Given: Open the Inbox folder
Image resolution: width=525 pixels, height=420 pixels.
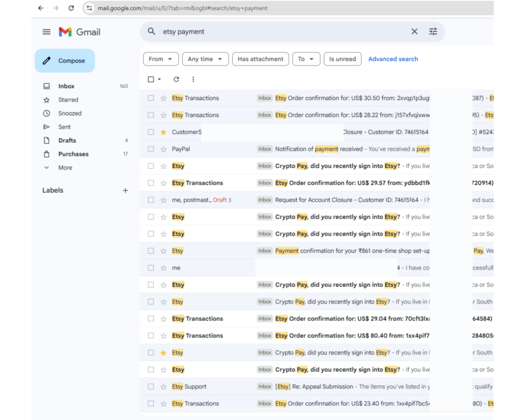Looking at the screenshot, I should coord(66,86).
